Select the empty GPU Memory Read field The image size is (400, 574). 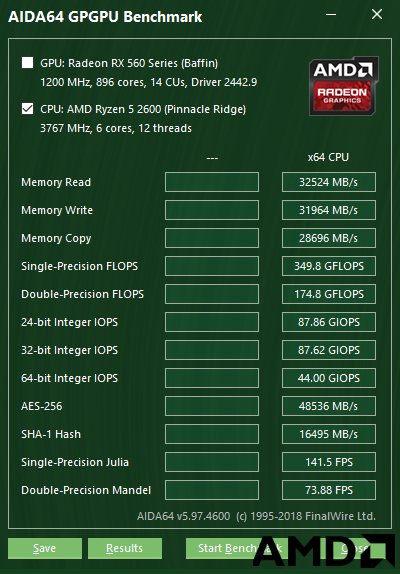[212, 182]
